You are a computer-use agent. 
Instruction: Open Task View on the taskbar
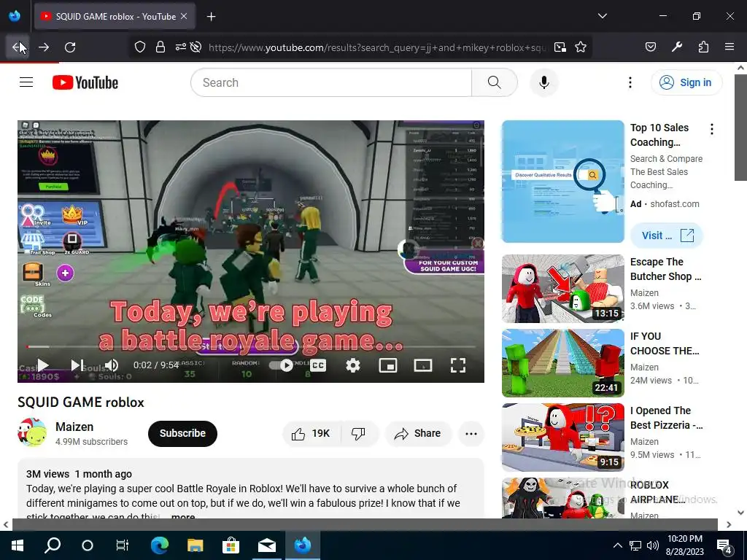point(122,545)
